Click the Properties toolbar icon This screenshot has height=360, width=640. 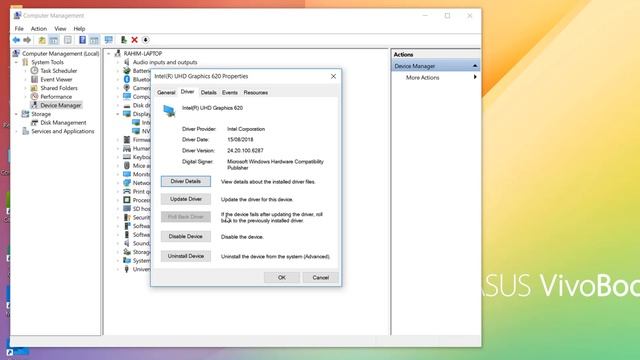point(68,40)
